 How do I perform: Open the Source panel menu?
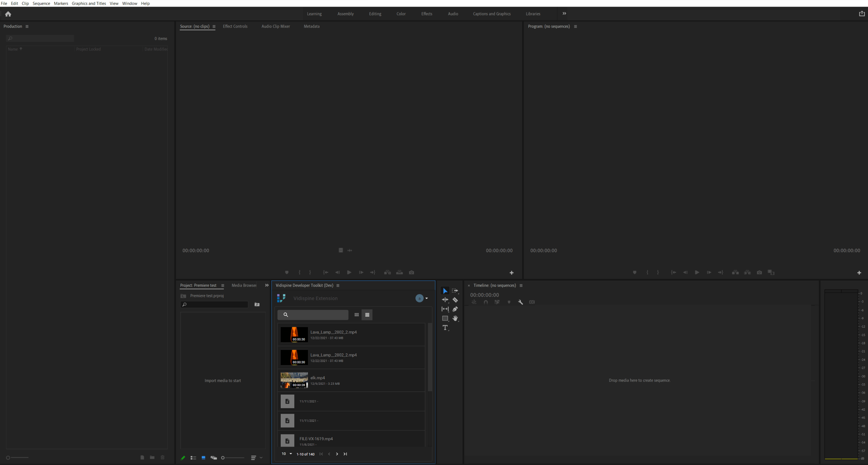(214, 26)
